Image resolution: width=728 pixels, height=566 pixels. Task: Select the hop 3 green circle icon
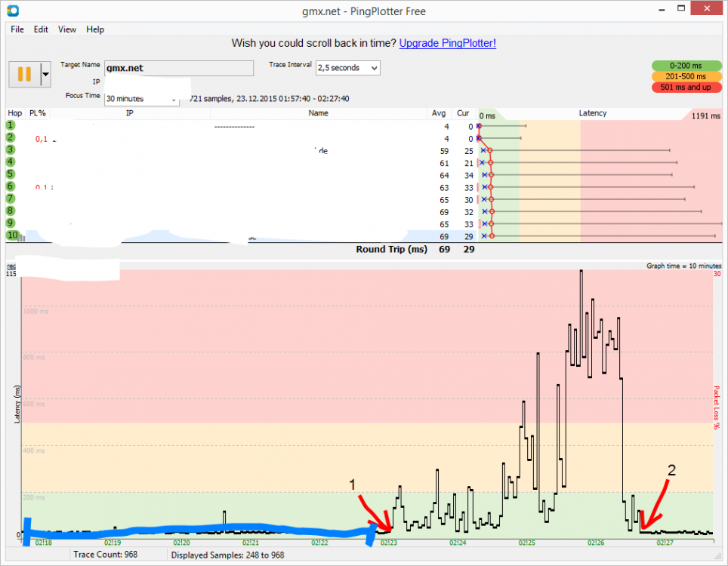pos(11,150)
